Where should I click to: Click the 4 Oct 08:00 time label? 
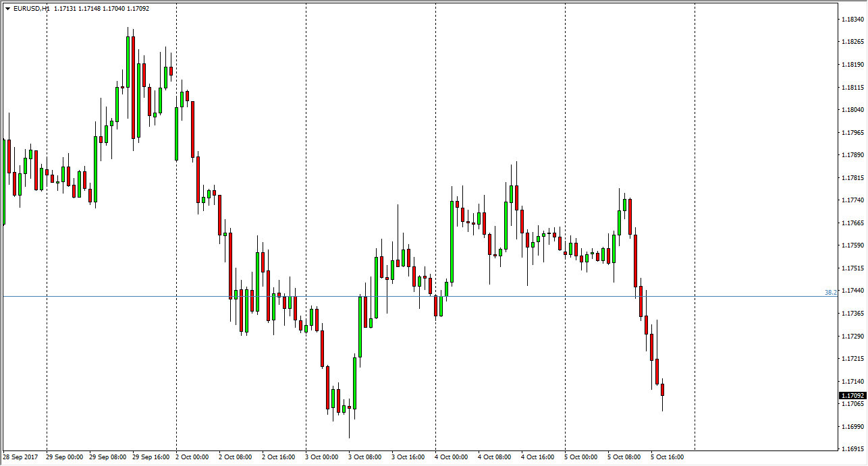click(495, 457)
